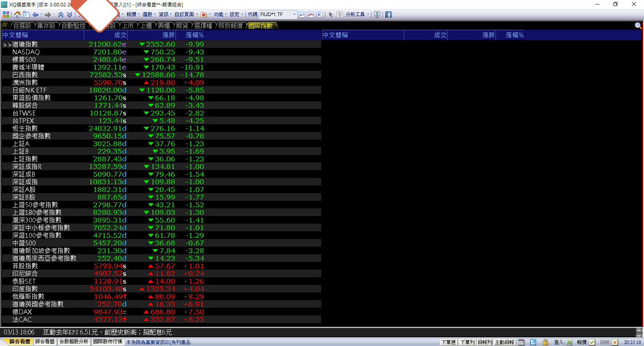644x346 pixels.
Task: Select the 台股個股分析 bottom tab
Action: tap(74, 342)
